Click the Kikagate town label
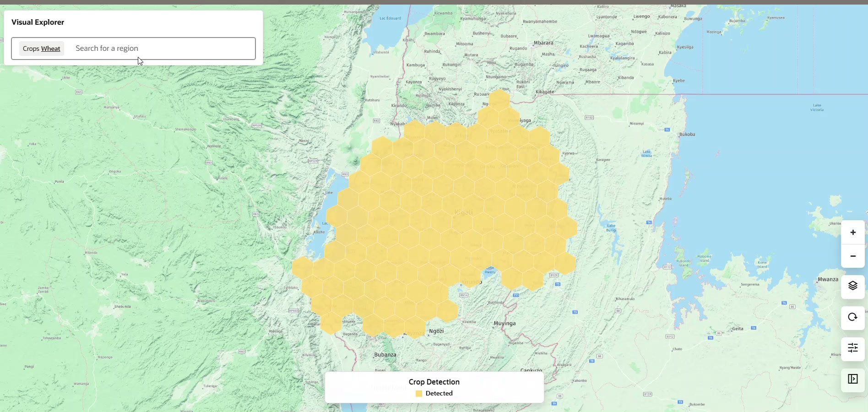 [545, 92]
